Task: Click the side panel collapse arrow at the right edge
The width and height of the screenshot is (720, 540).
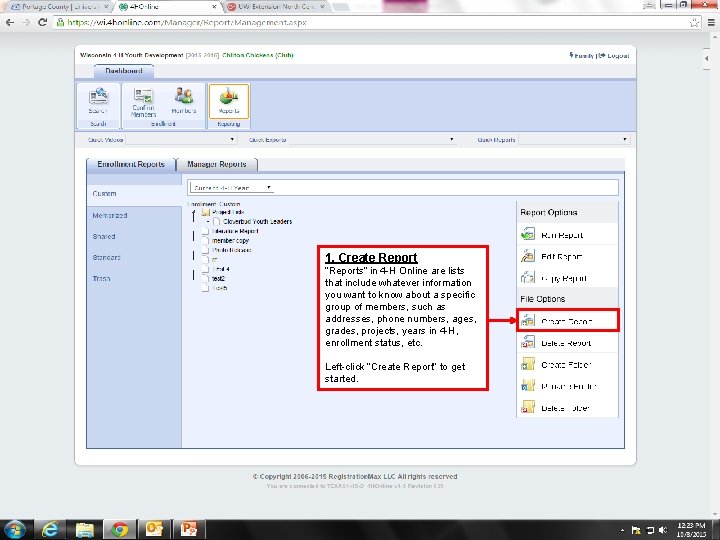Action: pyautogui.click(x=707, y=58)
